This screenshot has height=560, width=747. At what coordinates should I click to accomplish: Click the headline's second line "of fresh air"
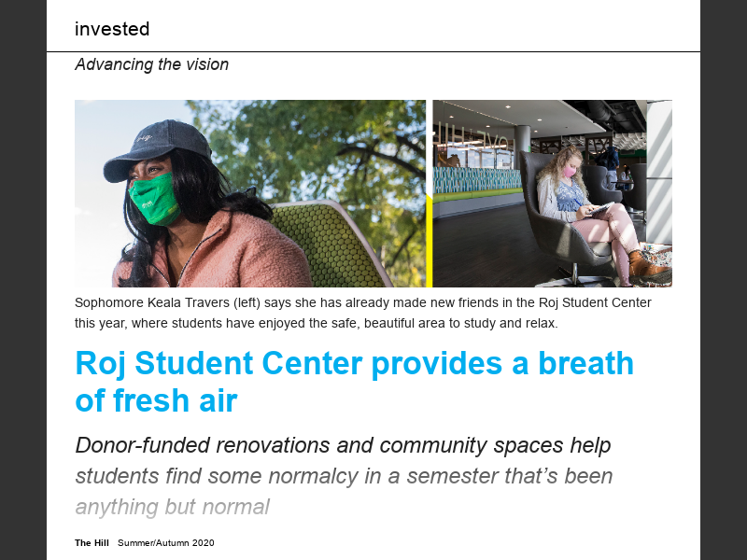[156, 401]
